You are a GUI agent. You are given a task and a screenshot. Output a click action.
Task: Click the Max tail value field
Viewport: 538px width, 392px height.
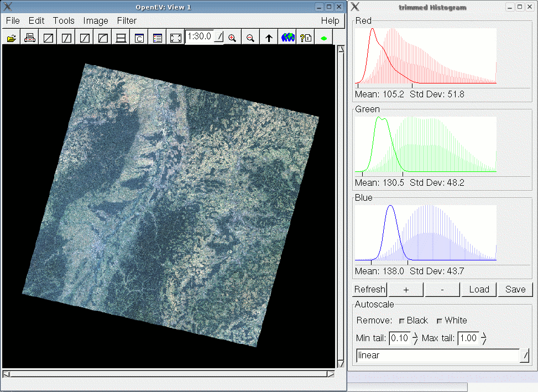[x=468, y=338]
